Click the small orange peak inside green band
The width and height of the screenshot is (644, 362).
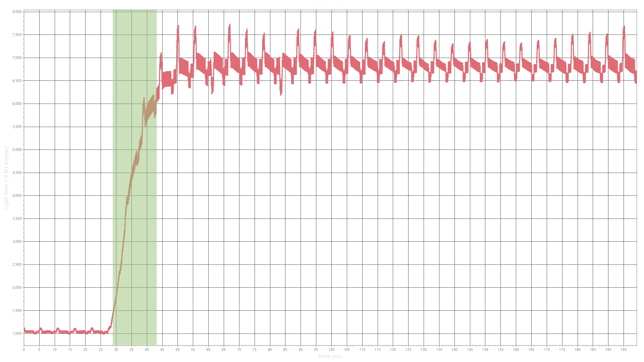tap(144, 99)
